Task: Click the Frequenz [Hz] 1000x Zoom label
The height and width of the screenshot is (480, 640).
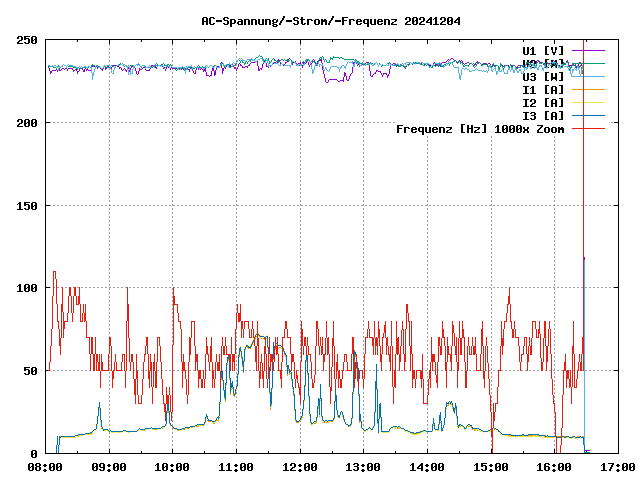Action: coord(480,128)
